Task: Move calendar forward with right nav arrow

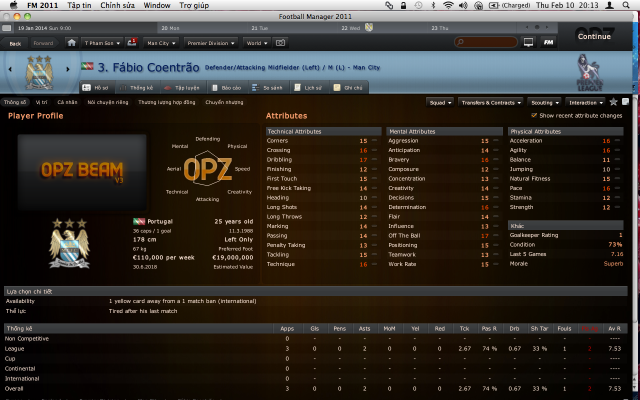Action: [547, 27]
